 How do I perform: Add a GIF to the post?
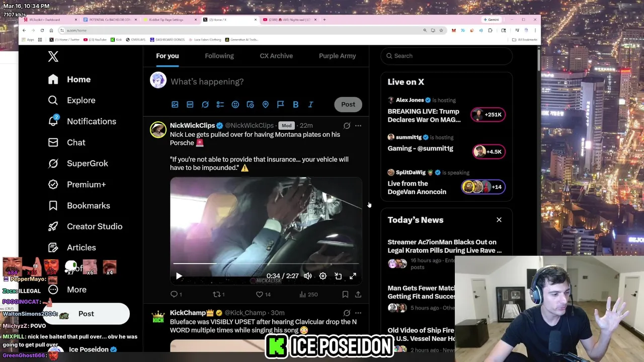190,105
